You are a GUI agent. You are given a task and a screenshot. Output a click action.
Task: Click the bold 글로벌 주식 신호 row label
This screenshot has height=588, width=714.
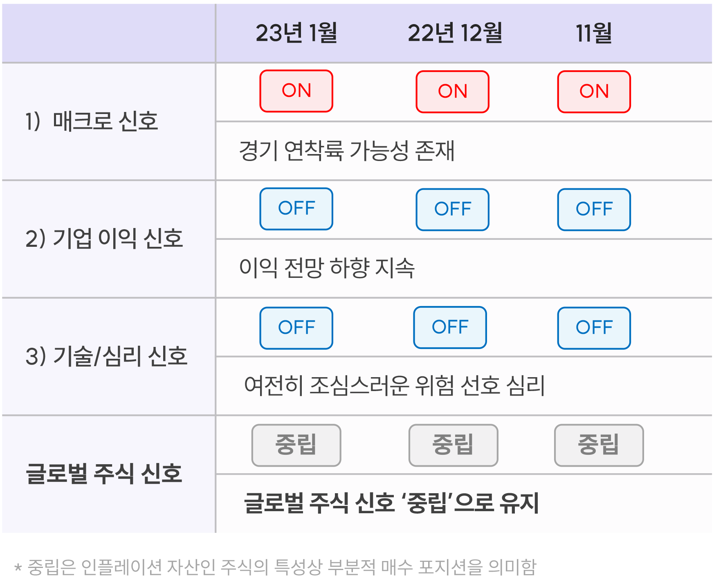click(x=104, y=474)
